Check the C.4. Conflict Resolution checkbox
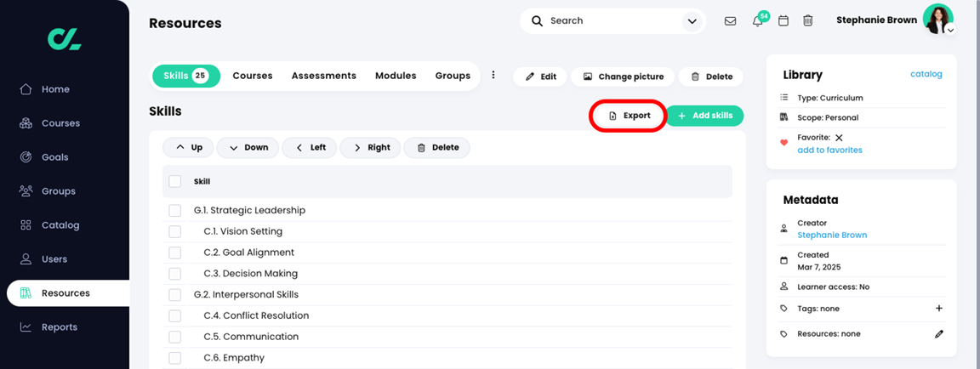Image resolution: width=980 pixels, height=369 pixels. coord(175,316)
